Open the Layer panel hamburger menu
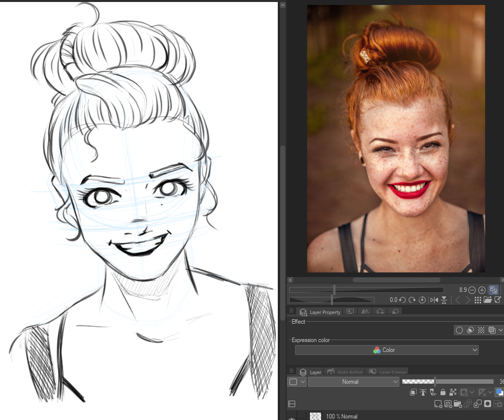The image size is (504, 420). pos(292,371)
